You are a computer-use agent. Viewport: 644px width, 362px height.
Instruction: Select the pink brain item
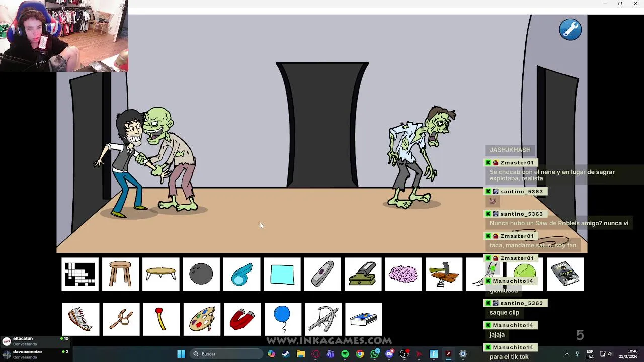pos(404,274)
